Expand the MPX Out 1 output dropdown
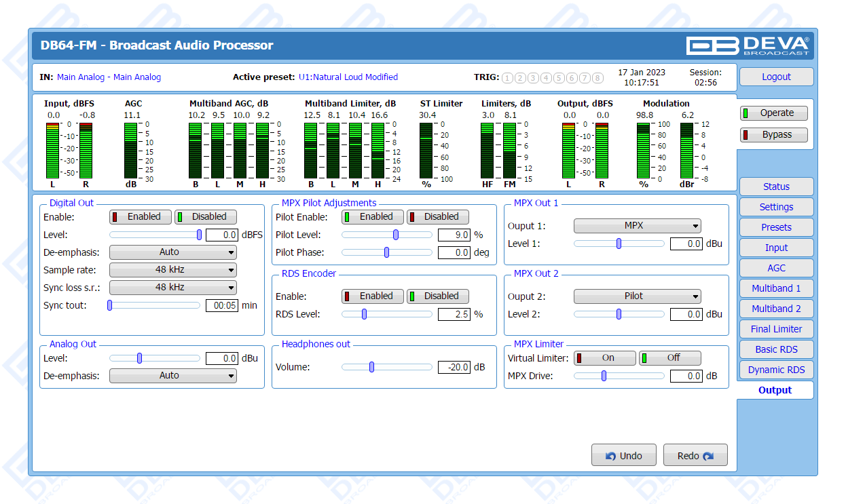The width and height of the screenshot is (846, 504). pos(637,226)
